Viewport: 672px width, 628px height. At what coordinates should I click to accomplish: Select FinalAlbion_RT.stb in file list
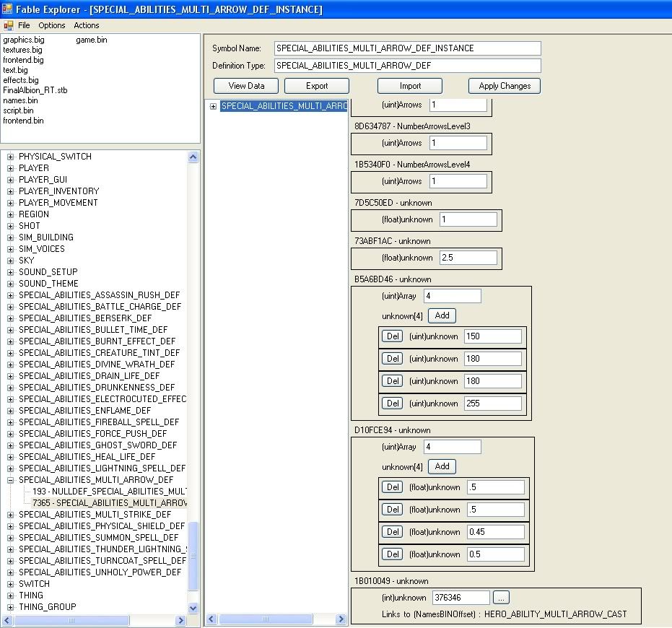tap(35, 90)
